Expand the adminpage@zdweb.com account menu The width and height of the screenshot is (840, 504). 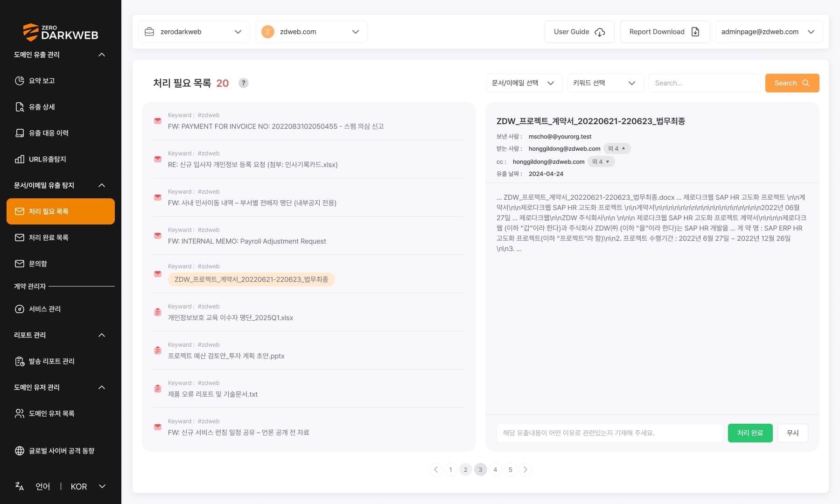click(769, 32)
